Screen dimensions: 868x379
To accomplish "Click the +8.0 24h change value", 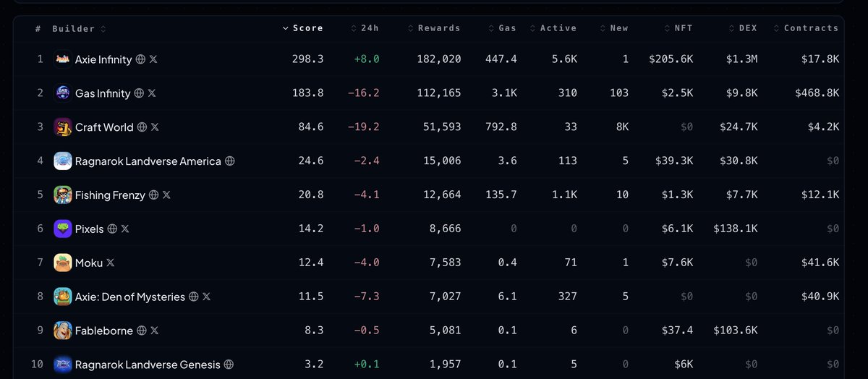I will click(x=367, y=59).
